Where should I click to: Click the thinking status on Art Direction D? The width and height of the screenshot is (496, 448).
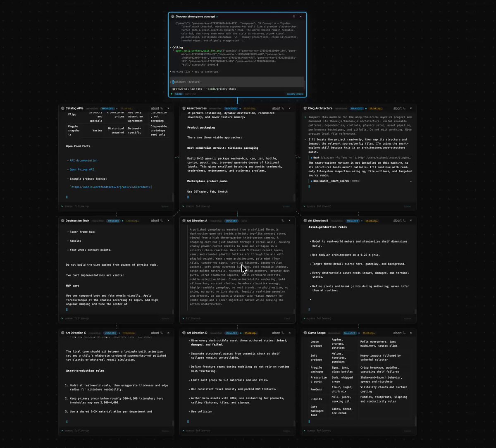(251, 333)
